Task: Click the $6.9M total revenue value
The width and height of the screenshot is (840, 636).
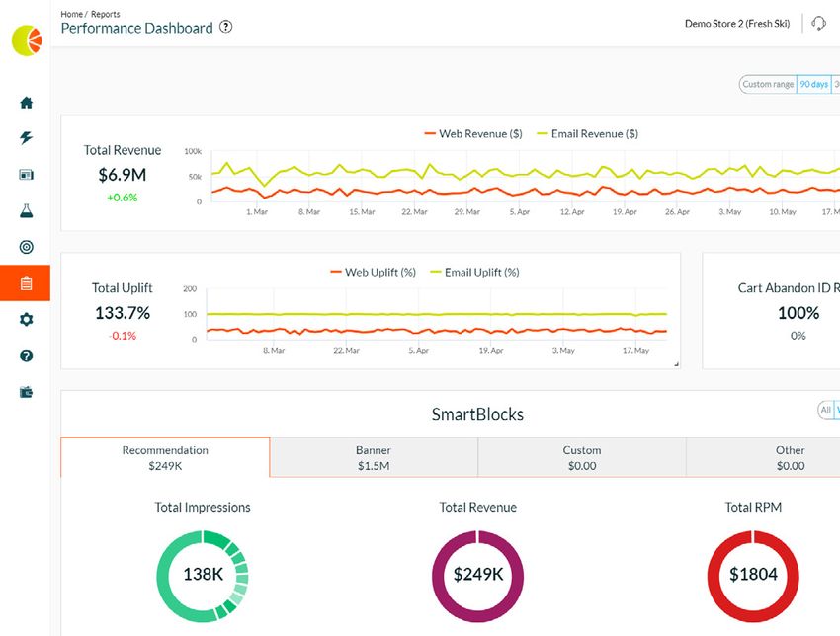Action: [x=123, y=175]
